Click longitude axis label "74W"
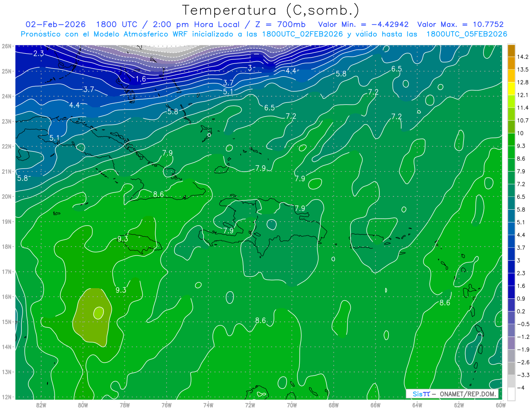 208,405
